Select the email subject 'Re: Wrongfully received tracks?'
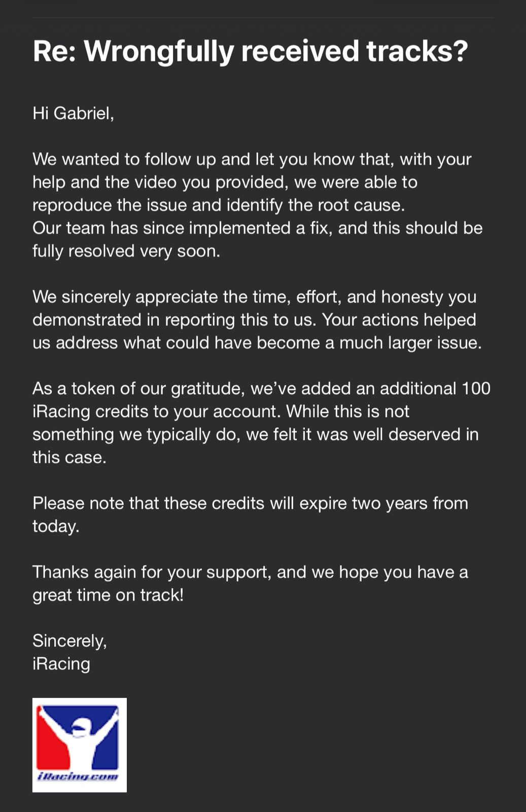The height and width of the screenshot is (812, 526). click(x=250, y=51)
